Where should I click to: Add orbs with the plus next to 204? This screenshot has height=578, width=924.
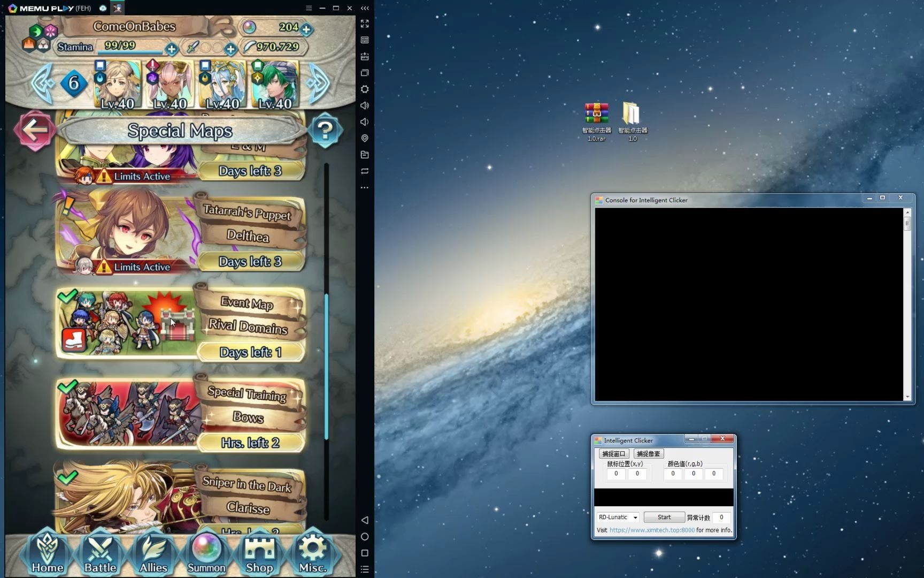click(306, 29)
